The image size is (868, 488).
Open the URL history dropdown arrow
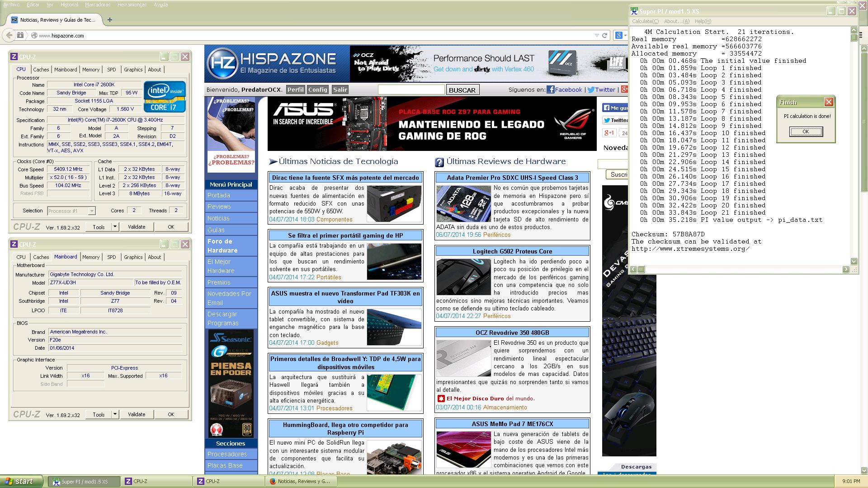click(597, 35)
